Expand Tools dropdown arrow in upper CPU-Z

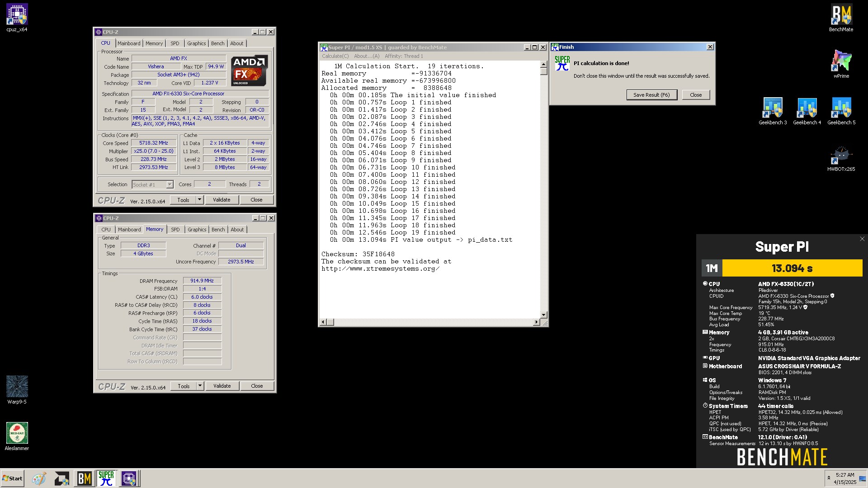[x=199, y=200]
